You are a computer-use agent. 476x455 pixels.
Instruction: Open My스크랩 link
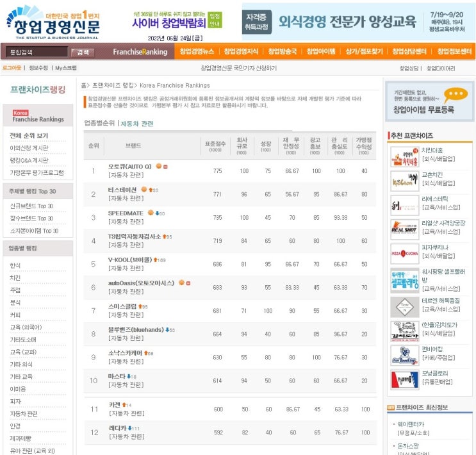click(x=66, y=68)
